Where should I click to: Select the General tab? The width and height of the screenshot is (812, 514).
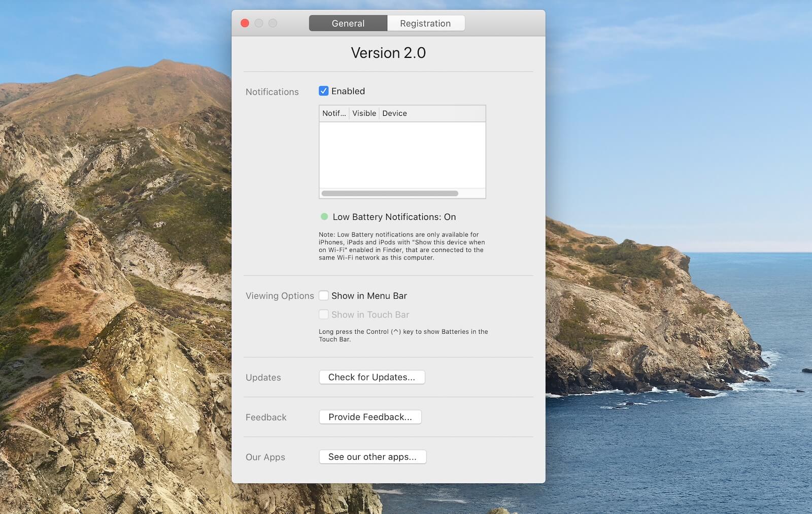point(348,23)
